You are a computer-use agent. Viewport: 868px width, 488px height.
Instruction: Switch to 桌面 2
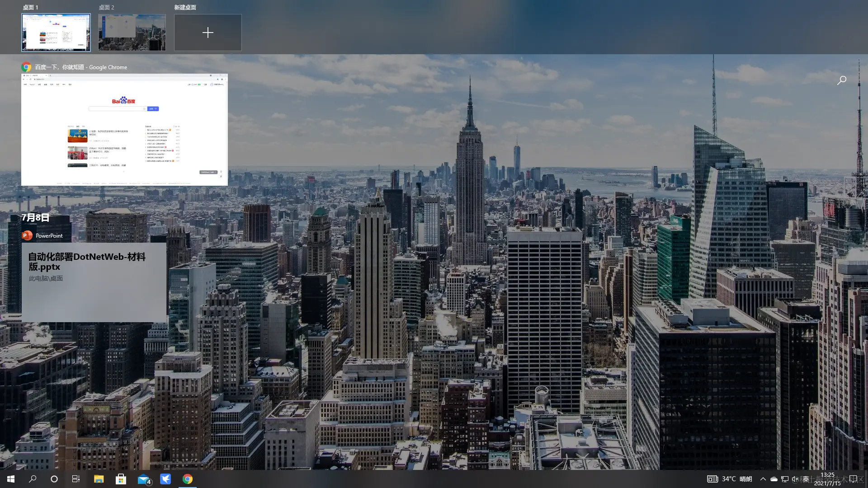(x=132, y=32)
